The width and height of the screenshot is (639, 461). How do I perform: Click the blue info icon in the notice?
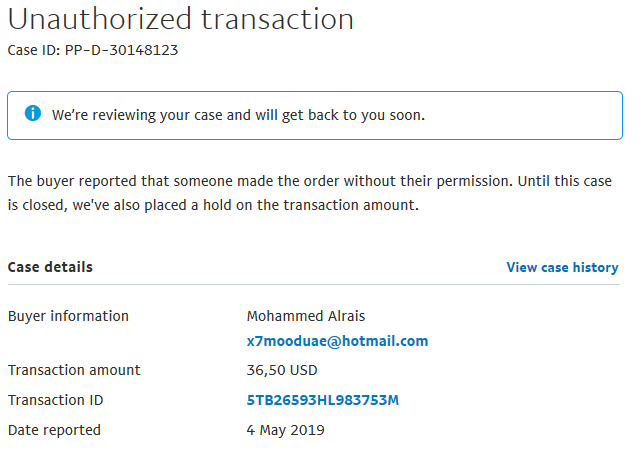[x=33, y=113]
